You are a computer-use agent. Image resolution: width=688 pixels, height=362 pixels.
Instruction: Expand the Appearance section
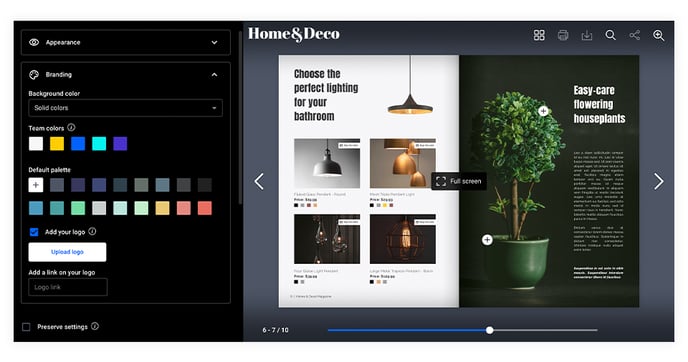coord(125,43)
